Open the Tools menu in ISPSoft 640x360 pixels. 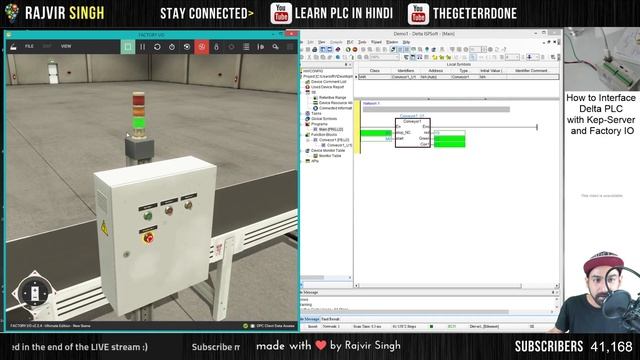pos(362,42)
